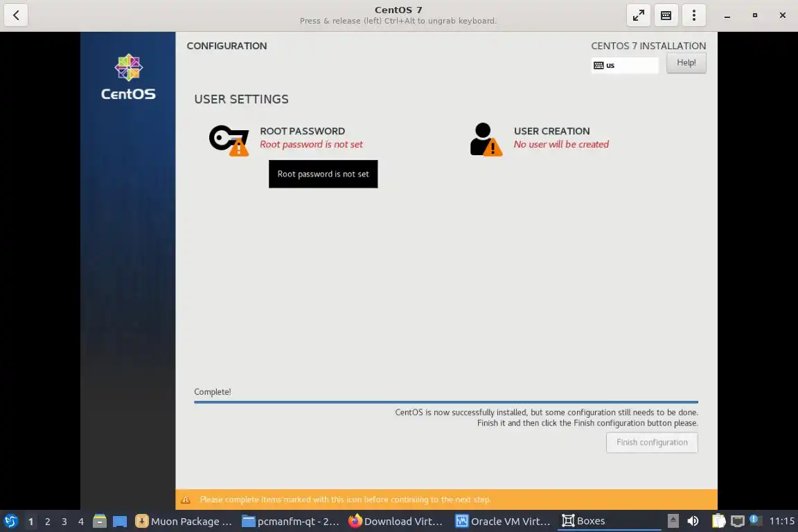Click the 'USER SETTINGS' heading

tap(241, 99)
